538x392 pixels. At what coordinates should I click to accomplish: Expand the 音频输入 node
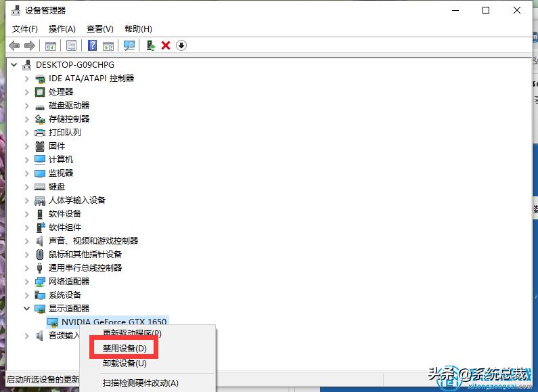tap(27, 336)
